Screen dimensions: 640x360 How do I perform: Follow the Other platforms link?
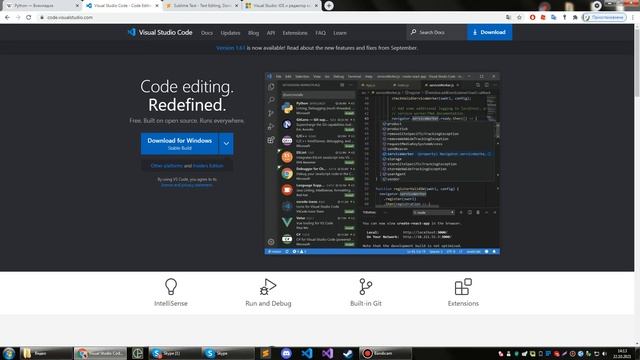tap(167, 166)
